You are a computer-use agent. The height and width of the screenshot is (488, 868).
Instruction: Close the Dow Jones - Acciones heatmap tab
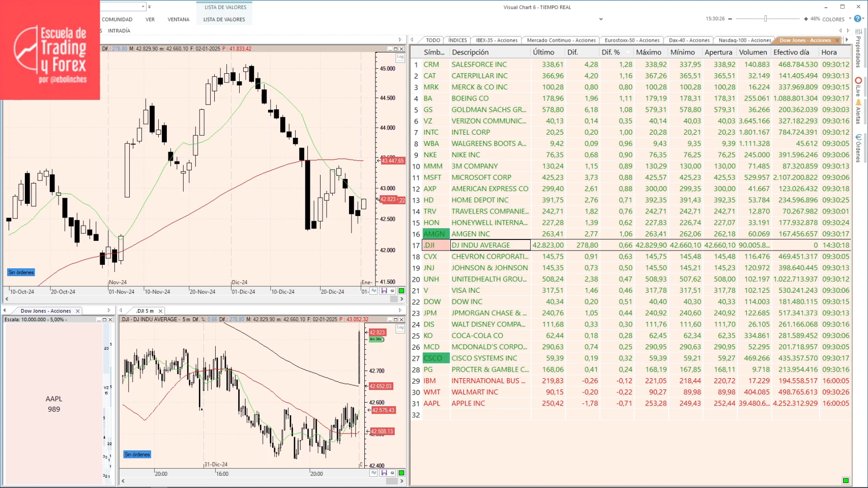78,311
